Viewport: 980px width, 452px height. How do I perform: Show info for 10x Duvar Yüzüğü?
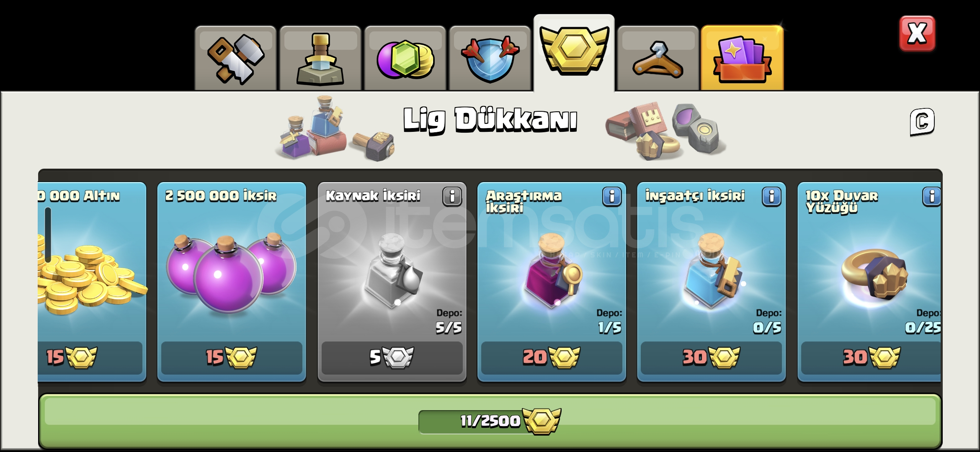(x=931, y=196)
